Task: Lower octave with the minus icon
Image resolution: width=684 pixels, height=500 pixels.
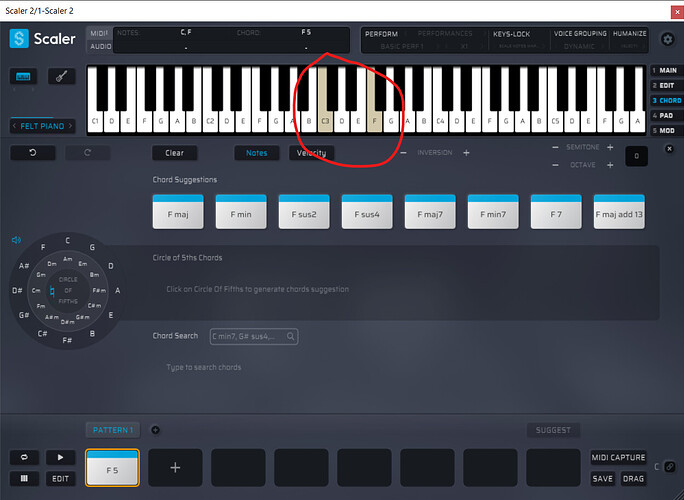Action: pos(555,165)
